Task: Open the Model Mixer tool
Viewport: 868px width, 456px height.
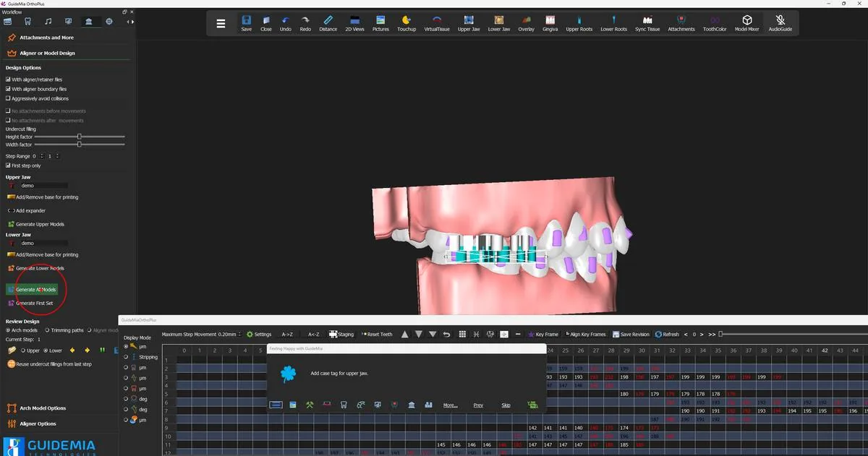Action: coord(747,23)
